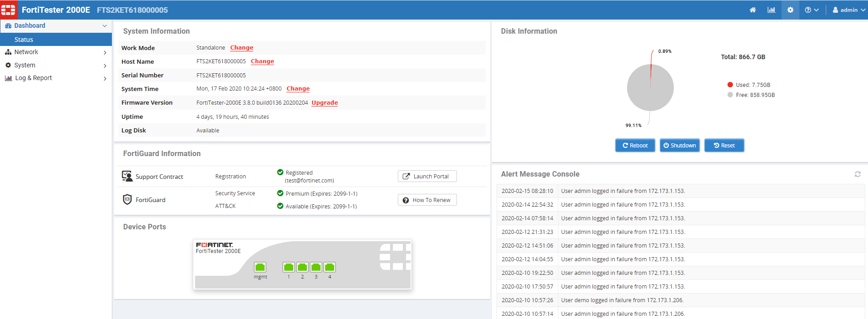Click the Uptime value text
Image resolution: width=868 pixels, height=319 pixels.
[233, 117]
